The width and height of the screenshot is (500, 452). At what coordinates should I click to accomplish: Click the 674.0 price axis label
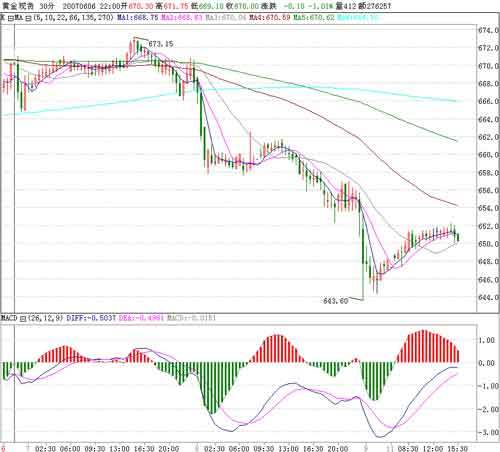click(488, 30)
